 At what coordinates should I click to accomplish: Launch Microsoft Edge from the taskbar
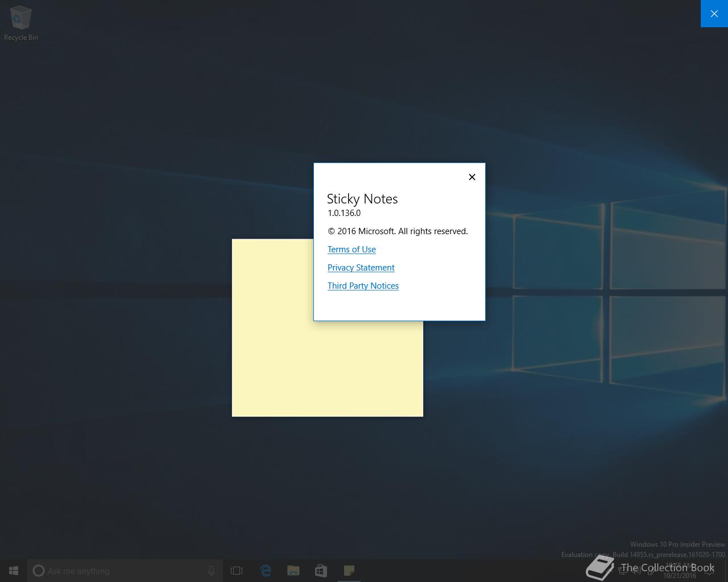click(x=266, y=571)
